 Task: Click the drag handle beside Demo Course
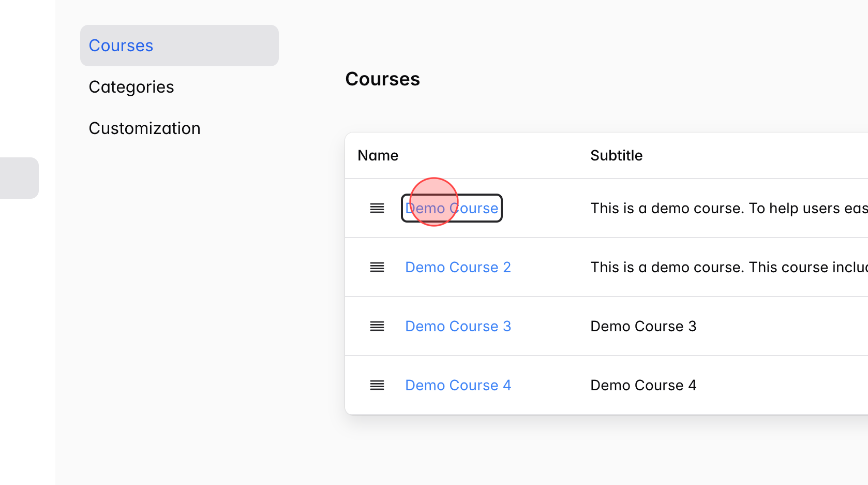pyautogui.click(x=377, y=208)
